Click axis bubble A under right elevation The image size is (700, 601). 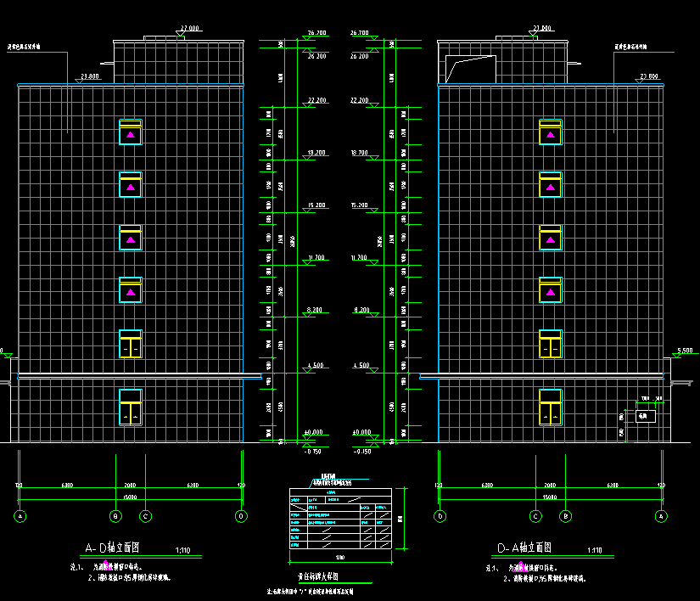[661, 515]
